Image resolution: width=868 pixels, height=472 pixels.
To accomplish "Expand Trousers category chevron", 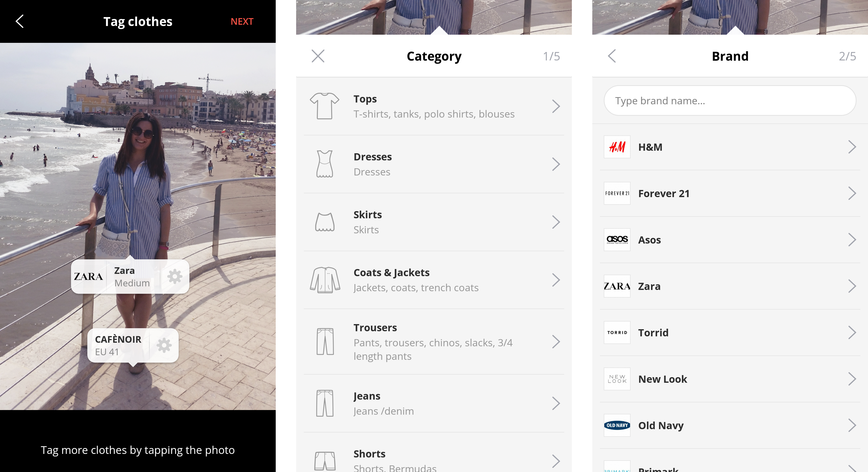I will 556,342.
